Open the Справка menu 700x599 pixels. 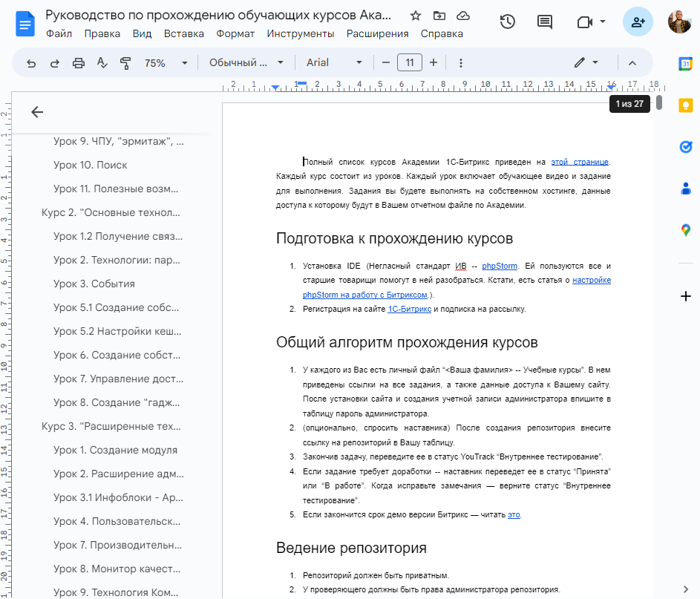pyautogui.click(x=442, y=34)
